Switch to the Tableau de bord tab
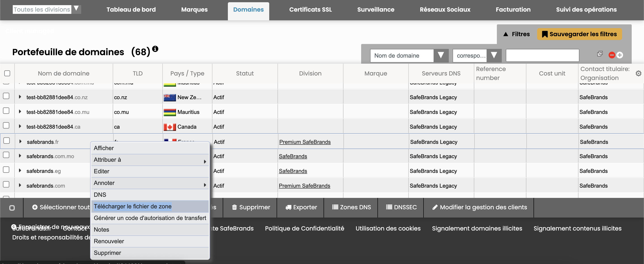Viewport: 644px width, 264px height. coord(131,9)
